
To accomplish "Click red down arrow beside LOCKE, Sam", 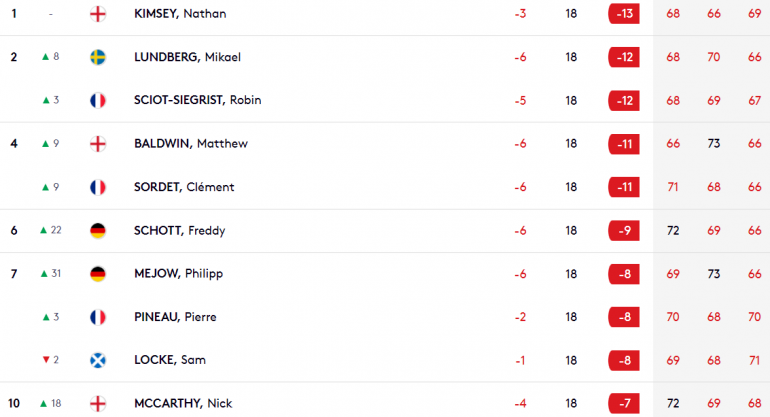I will 46,360.
